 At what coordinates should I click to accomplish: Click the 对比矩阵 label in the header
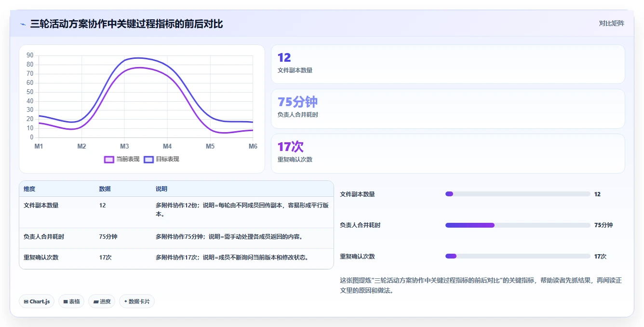[x=611, y=24]
